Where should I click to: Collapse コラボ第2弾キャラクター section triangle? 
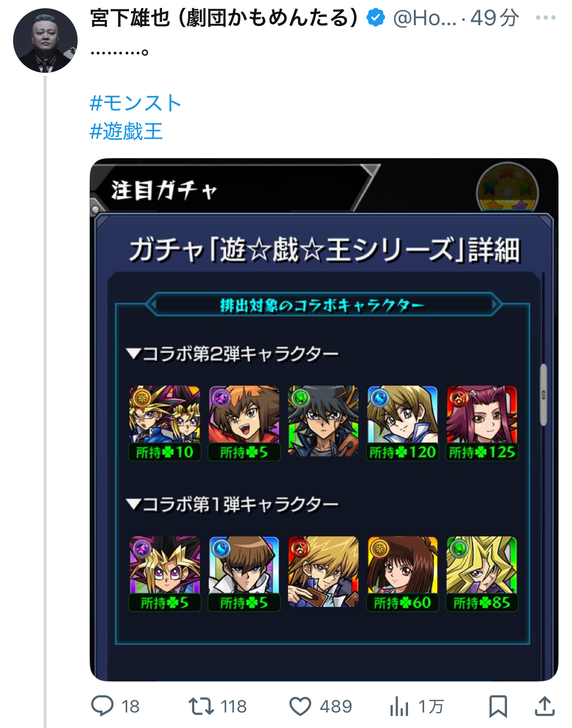[x=133, y=354]
